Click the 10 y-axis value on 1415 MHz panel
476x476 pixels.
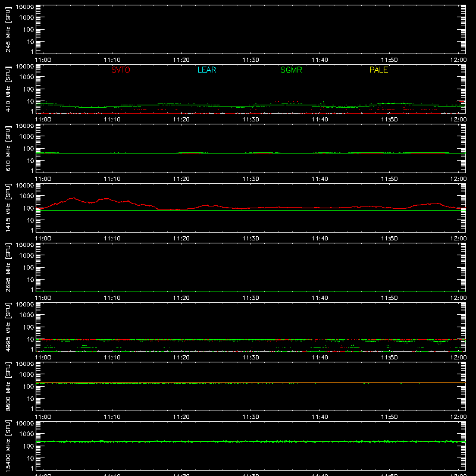click(30, 220)
